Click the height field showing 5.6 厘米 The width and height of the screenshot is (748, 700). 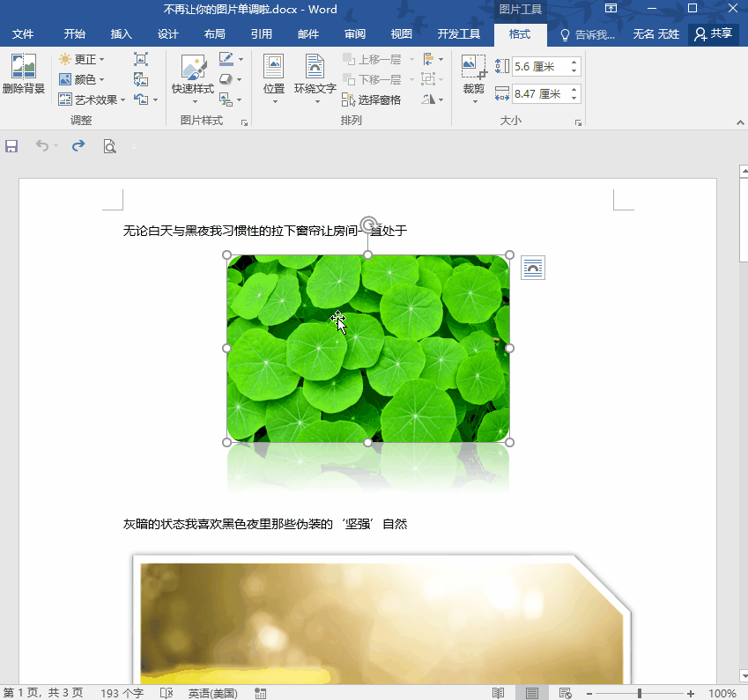pos(540,66)
